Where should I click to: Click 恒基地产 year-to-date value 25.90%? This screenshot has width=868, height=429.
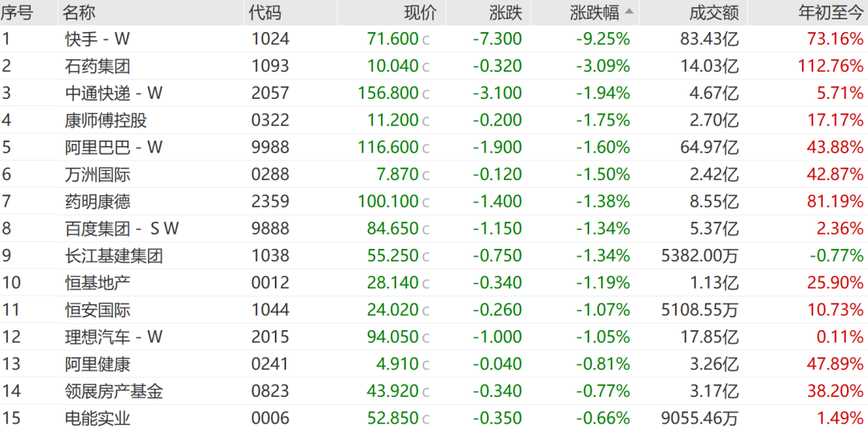click(x=836, y=283)
